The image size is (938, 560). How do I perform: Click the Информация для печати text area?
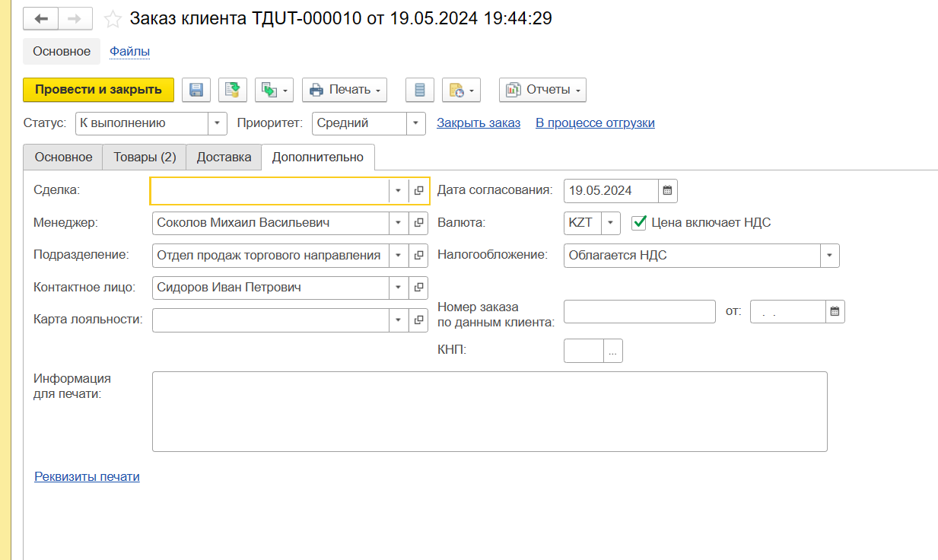489,411
